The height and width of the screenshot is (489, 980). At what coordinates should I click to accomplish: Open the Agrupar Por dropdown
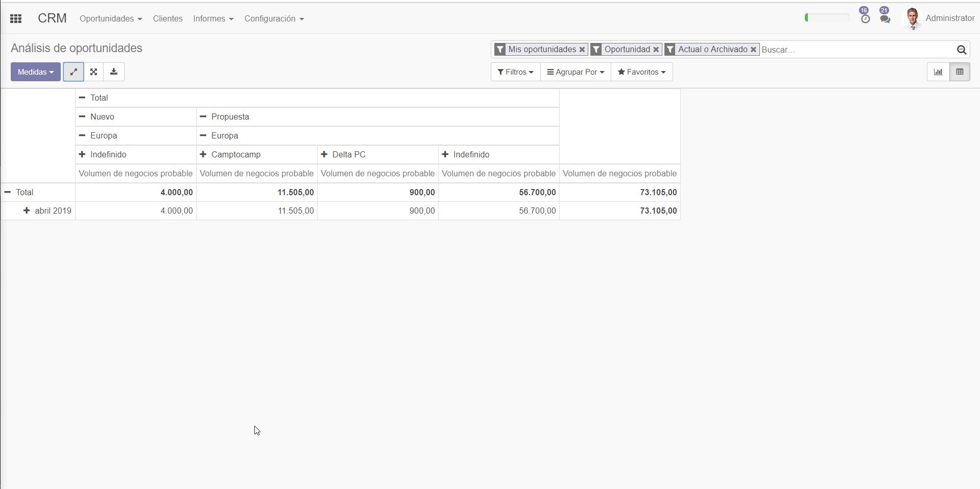[576, 72]
